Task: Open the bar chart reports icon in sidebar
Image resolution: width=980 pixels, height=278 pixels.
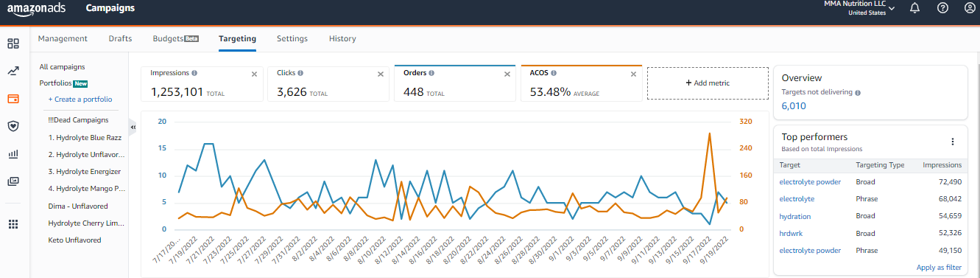Action: pos(13,154)
